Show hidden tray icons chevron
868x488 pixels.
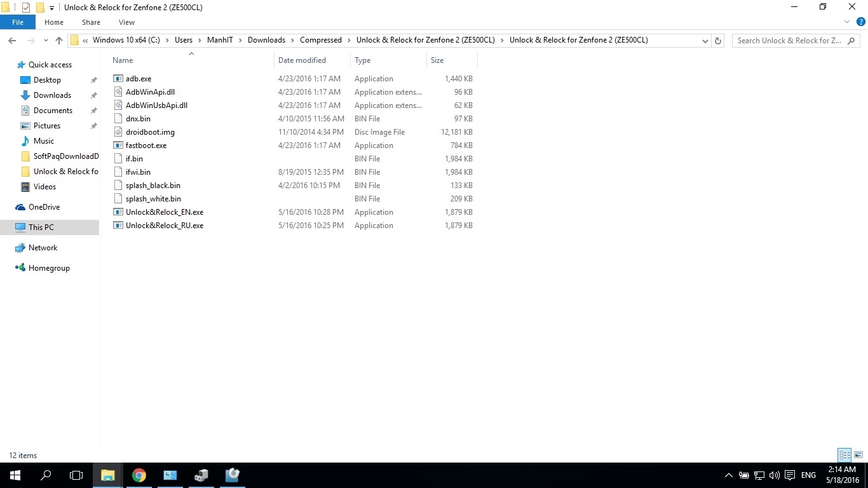click(x=728, y=475)
